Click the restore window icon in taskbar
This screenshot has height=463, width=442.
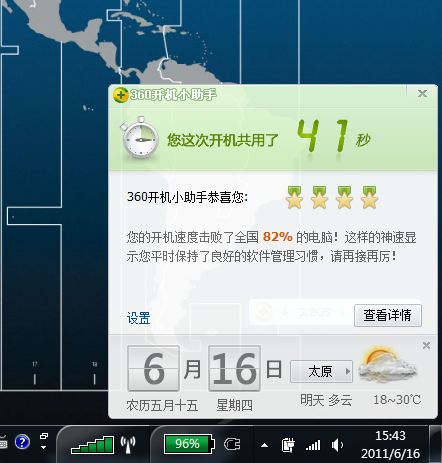[x=44, y=436]
